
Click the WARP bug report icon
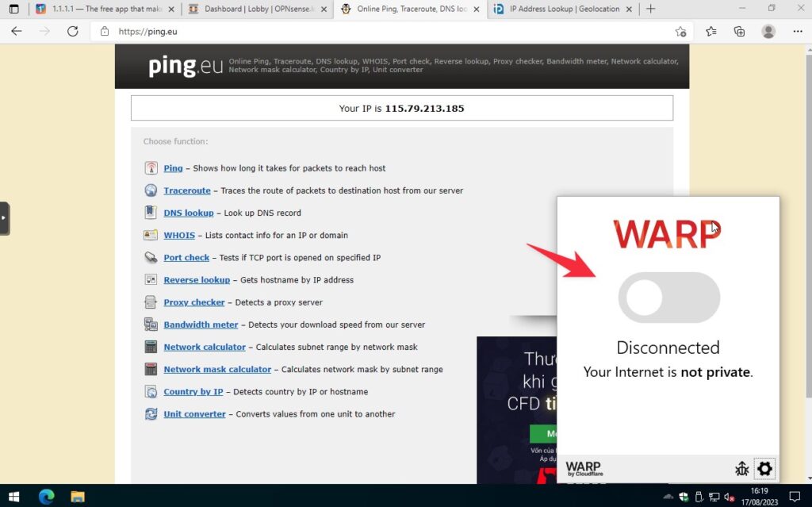[741, 469]
